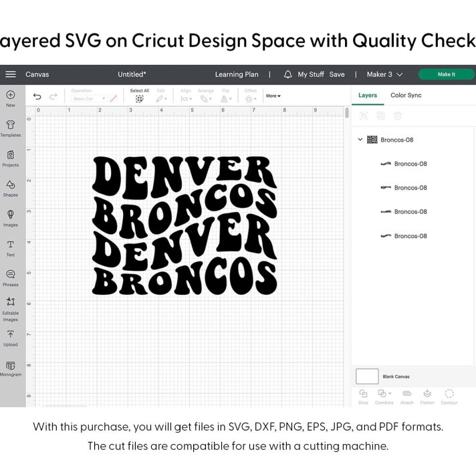Screen dimensions: 476x476
Task: Click the Undo arrow
Action: (37, 96)
